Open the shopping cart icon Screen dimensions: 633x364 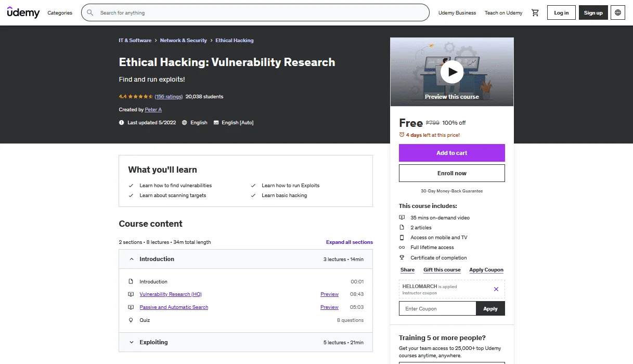pyautogui.click(x=535, y=12)
